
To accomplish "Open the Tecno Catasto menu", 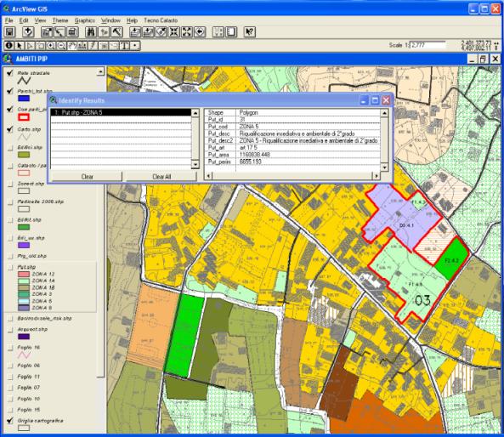I will 161,20.
